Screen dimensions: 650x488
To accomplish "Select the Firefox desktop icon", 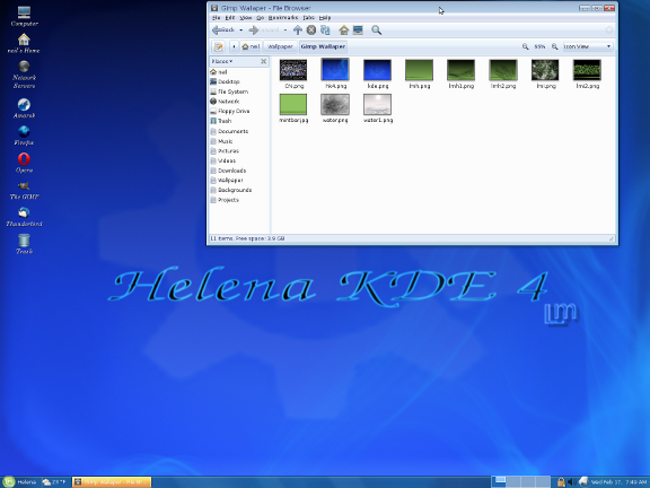I will [x=24, y=136].
